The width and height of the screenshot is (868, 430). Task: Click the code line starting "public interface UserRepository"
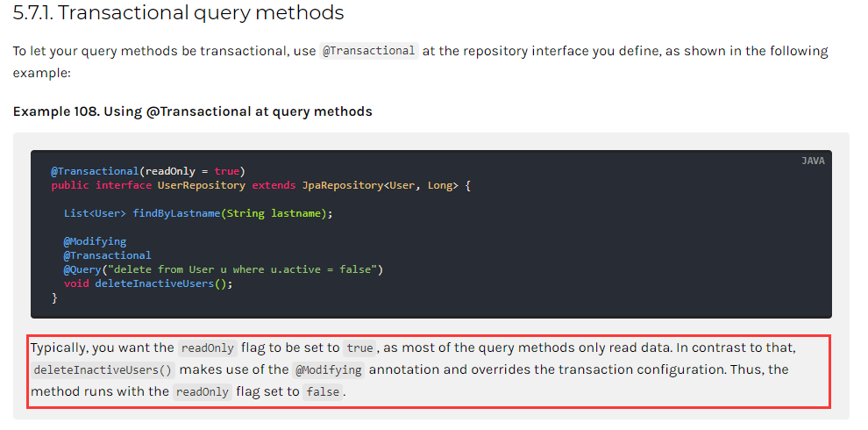260,186
